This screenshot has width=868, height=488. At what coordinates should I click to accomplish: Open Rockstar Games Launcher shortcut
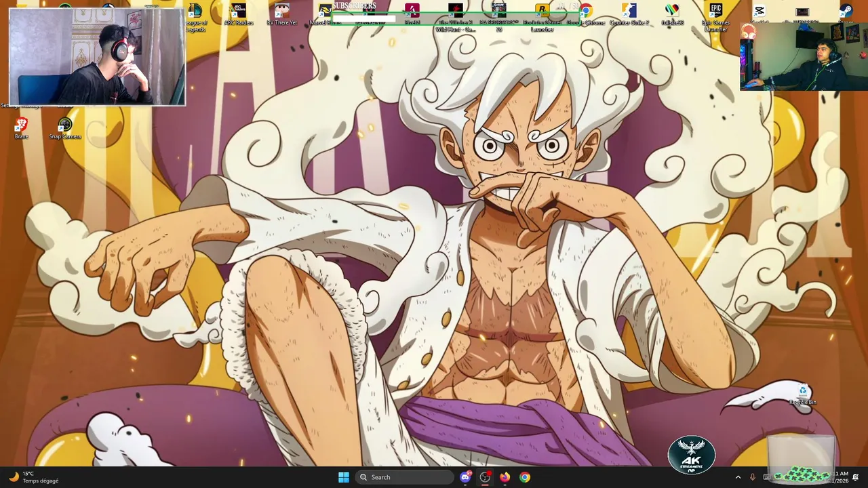pos(542,18)
